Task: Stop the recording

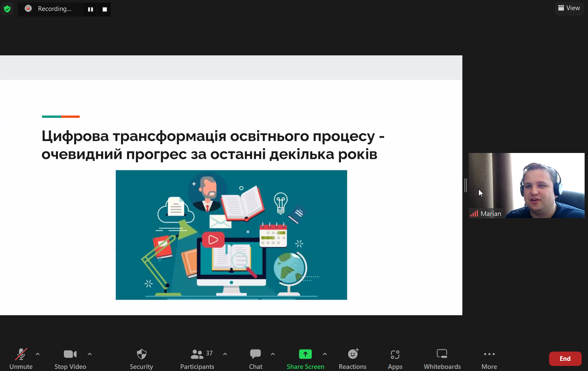Action: point(104,9)
